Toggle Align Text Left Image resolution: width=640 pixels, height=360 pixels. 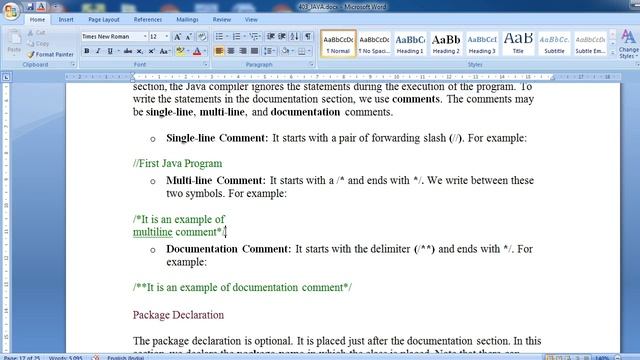(219, 51)
